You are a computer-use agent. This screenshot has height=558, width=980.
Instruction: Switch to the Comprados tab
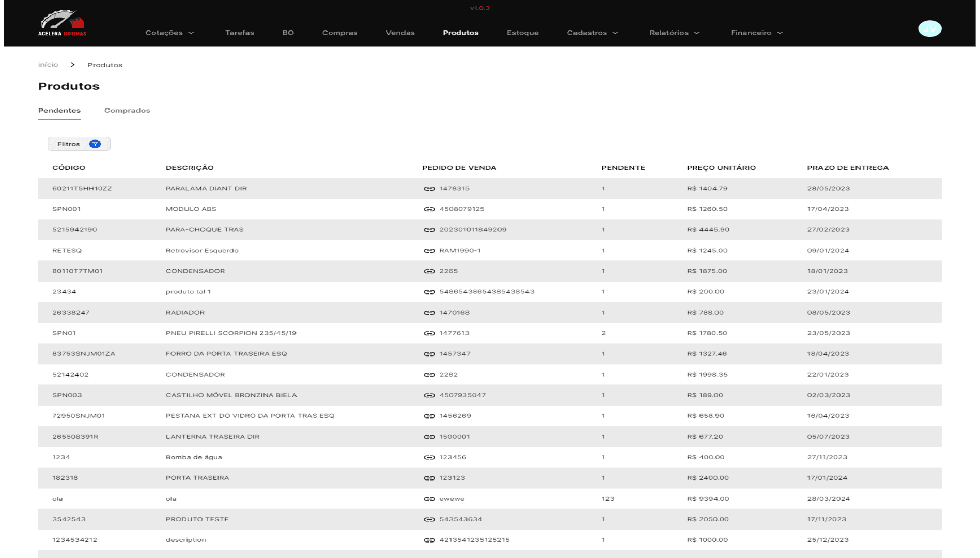(127, 111)
